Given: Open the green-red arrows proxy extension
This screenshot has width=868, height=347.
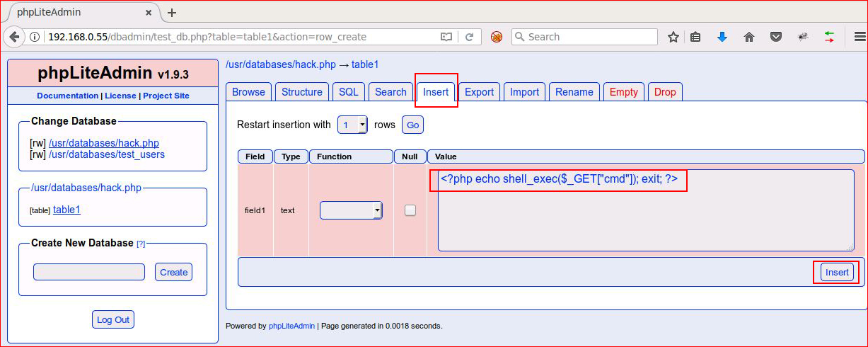Looking at the screenshot, I should [x=829, y=37].
